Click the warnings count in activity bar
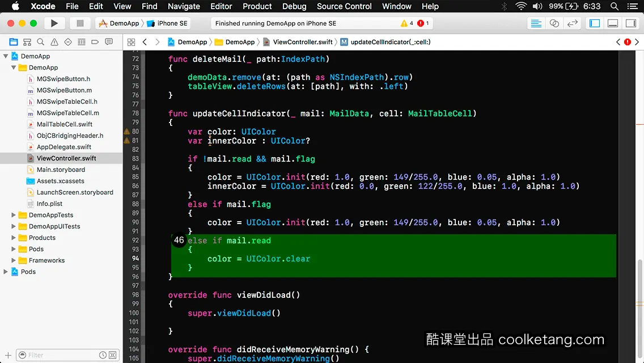644x363 pixels. point(407,23)
